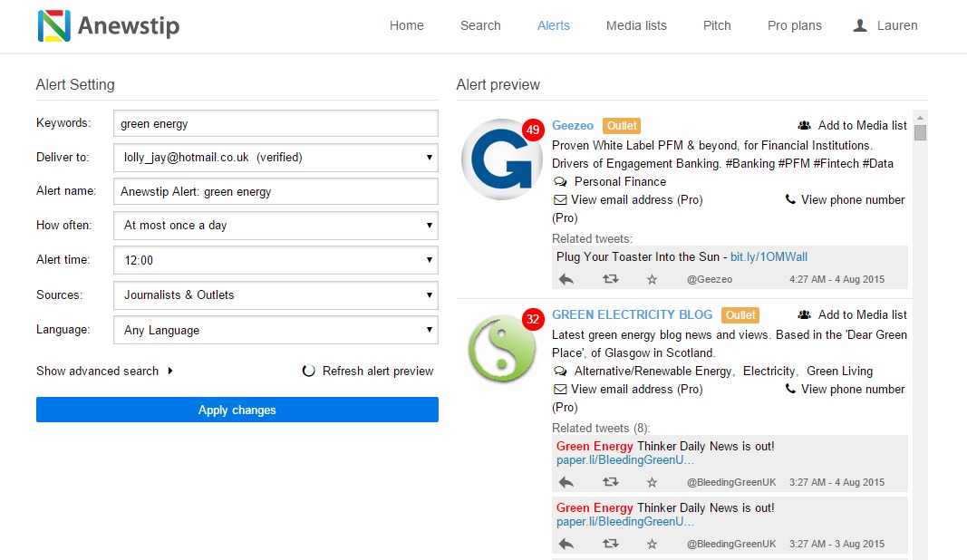Click the red 32 badge on Green Electricity Blog
967x560 pixels.
(533, 319)
